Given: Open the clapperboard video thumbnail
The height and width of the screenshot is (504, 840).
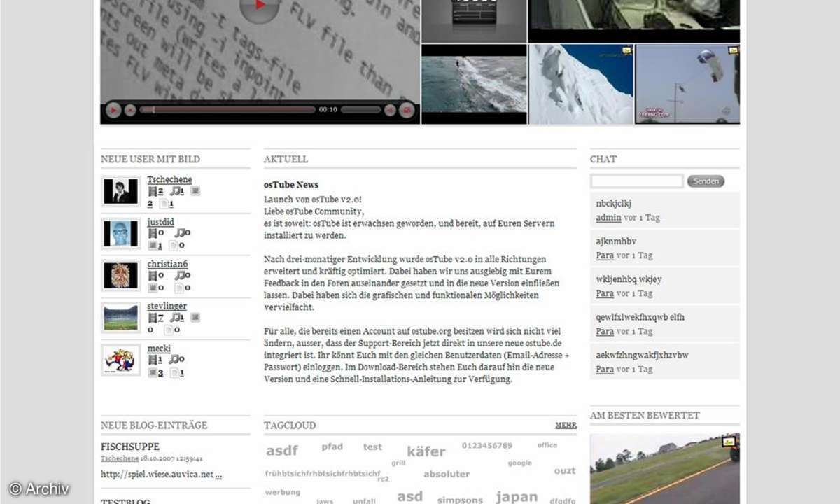Looking at the screenshot, I should coord(474,21).
